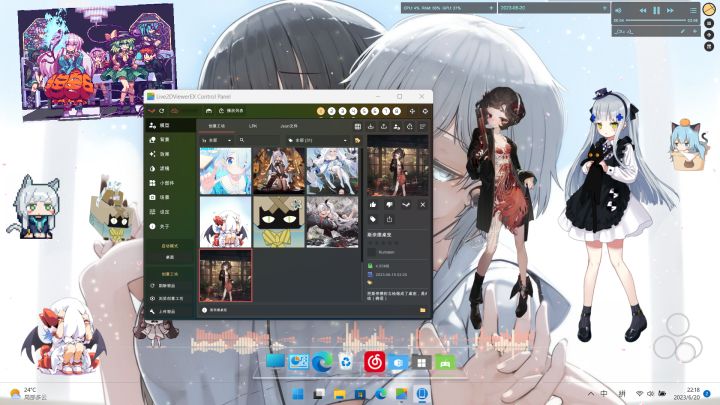Click the refresh icon in top toolbar

[x=162, y=111]
